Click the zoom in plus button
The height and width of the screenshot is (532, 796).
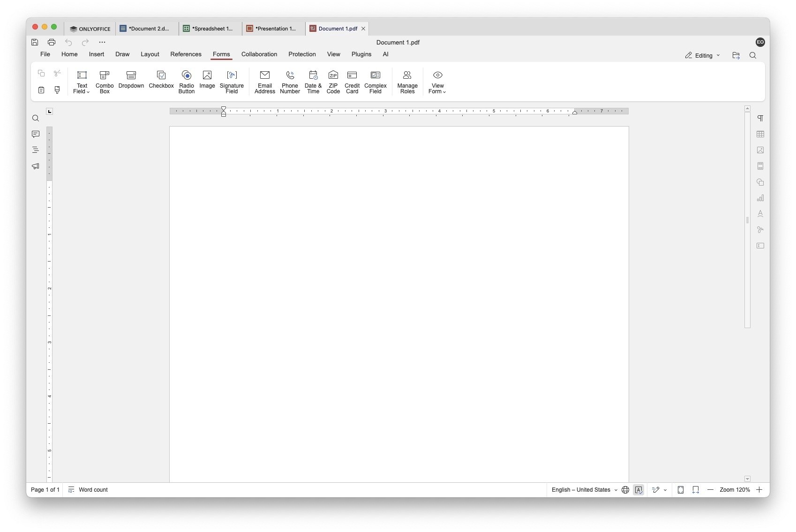[759, 490]
